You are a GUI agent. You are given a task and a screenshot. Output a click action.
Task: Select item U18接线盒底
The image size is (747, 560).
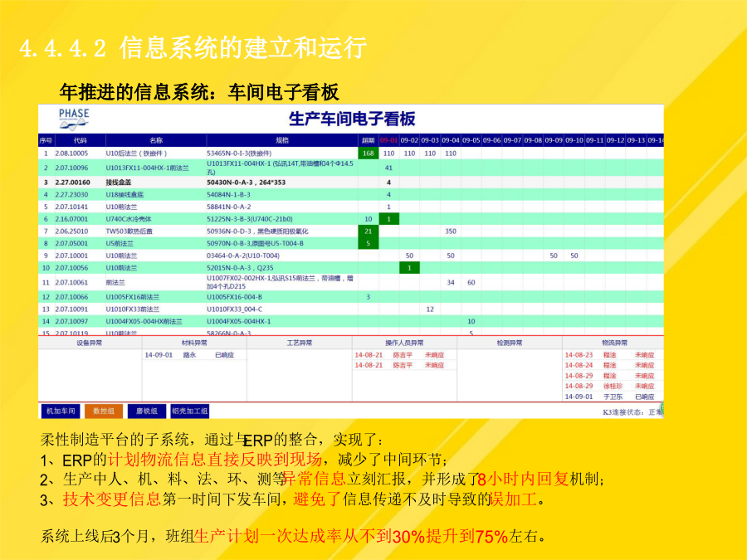(124, 195)
